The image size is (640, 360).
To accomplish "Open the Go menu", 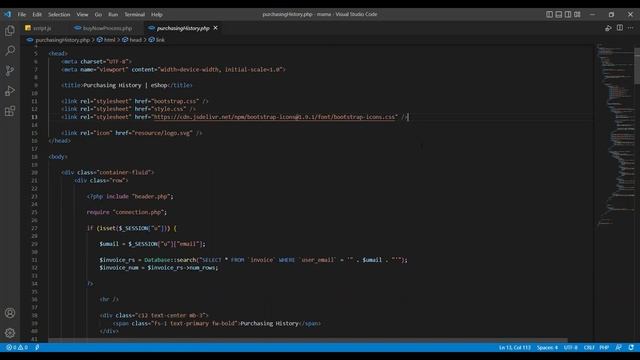I will pos(98,14).
